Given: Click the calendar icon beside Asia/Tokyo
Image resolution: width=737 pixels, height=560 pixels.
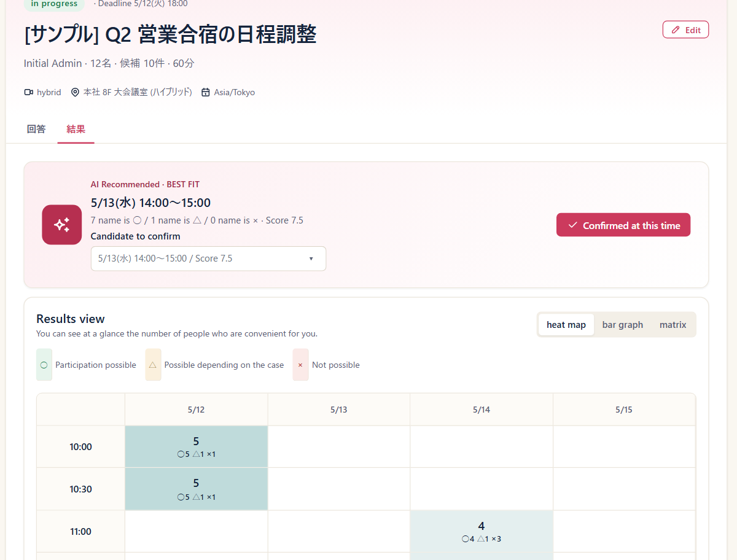Looking at the screenshot, I should pos(206,92).
